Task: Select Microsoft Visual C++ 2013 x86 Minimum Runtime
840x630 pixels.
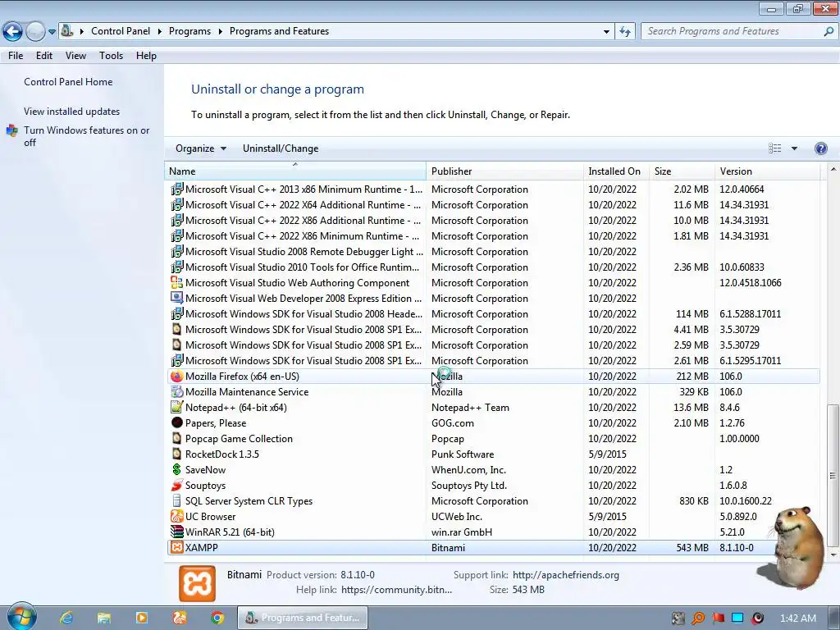Action: tap(493, 189)
